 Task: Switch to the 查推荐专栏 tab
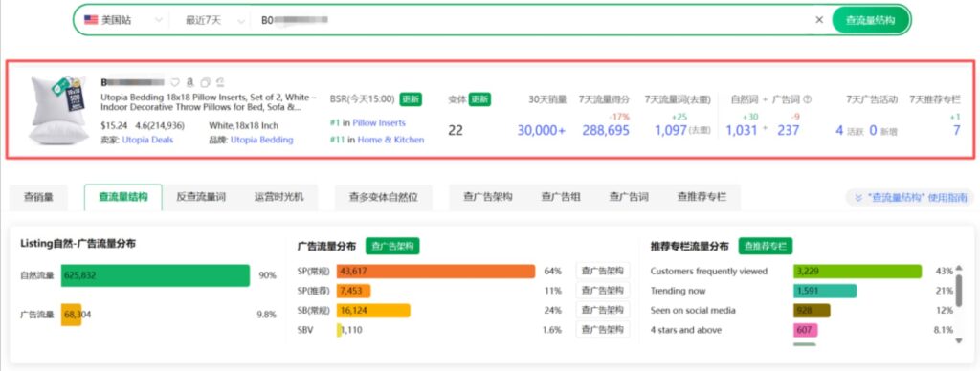tap(702, 197)
